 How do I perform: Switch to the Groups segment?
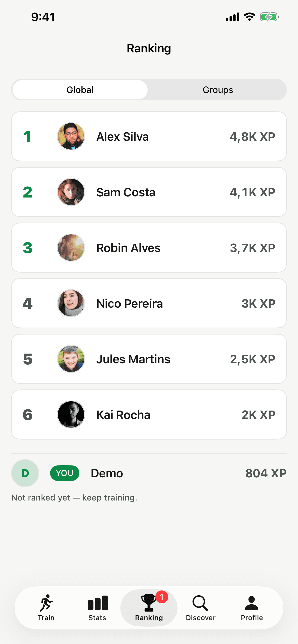point(218,90)
